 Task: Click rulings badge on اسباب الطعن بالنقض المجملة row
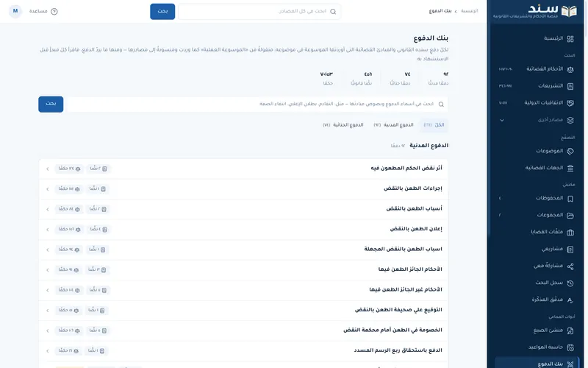68,250
